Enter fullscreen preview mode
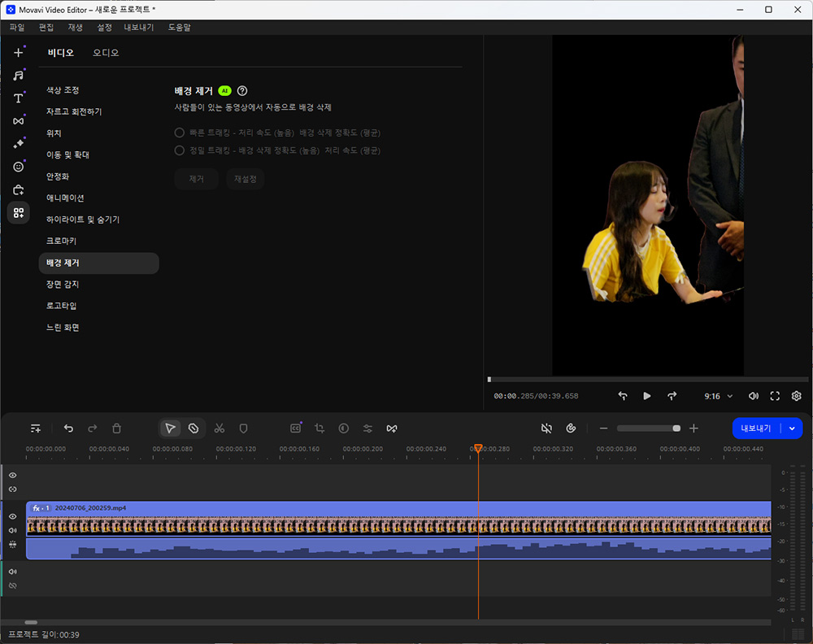The width and height of the screenshot is (813, 644). pyautogui.click(x=775, y=396)
